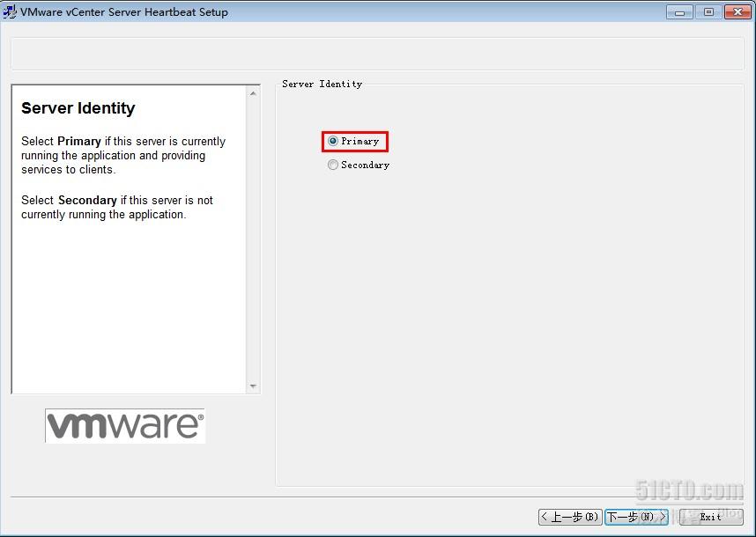Click the 下一步(N) next button

[636, 517]
